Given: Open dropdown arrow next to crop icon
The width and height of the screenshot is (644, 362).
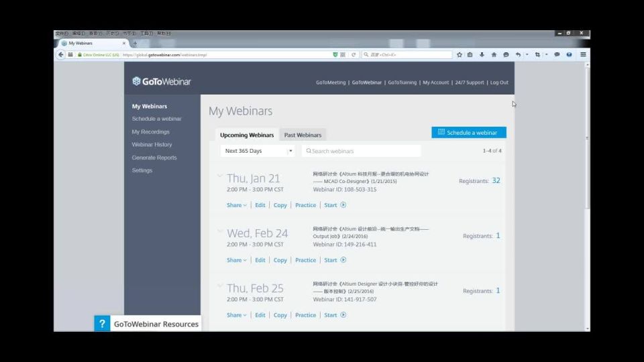Looking at the screenshot, I should 546,54.
